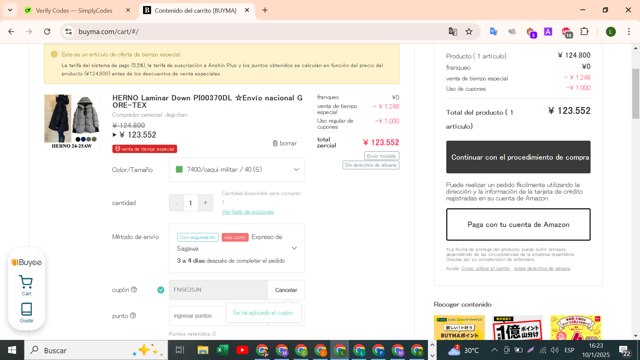Image resolution: width=640 pixels, height=360 pixels.
Task: Expand the Color/Tamaño dropdown
Action: pyautogui.click(x=237, y=169)
